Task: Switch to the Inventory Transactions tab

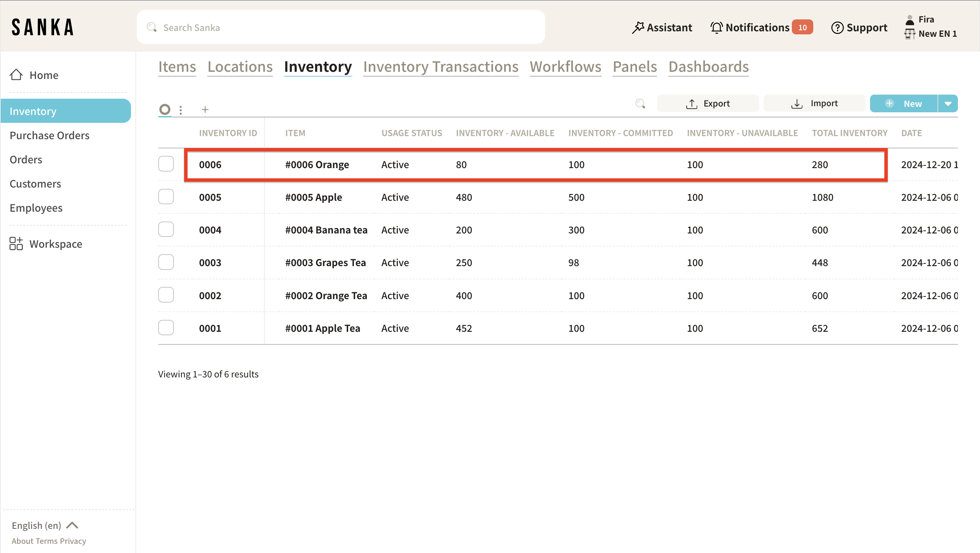Action: (441, 67)
